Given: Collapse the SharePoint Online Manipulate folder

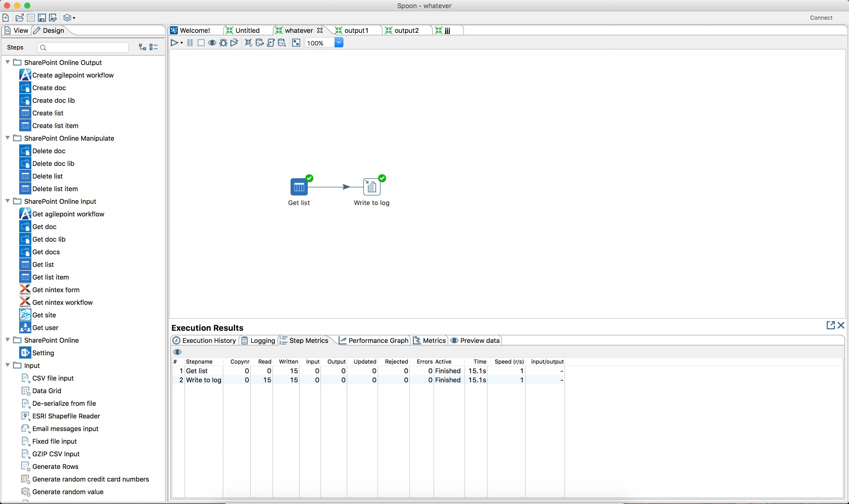Looking at the screenshot, I should 8,138.
